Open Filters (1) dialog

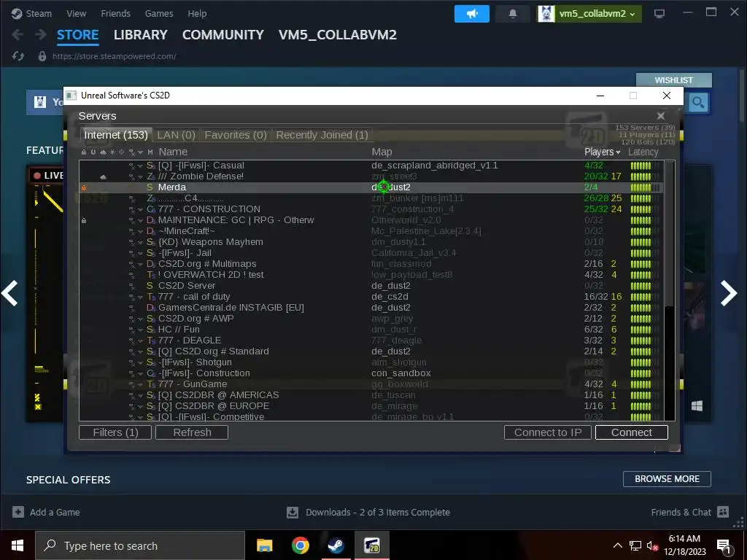(115, 432)
